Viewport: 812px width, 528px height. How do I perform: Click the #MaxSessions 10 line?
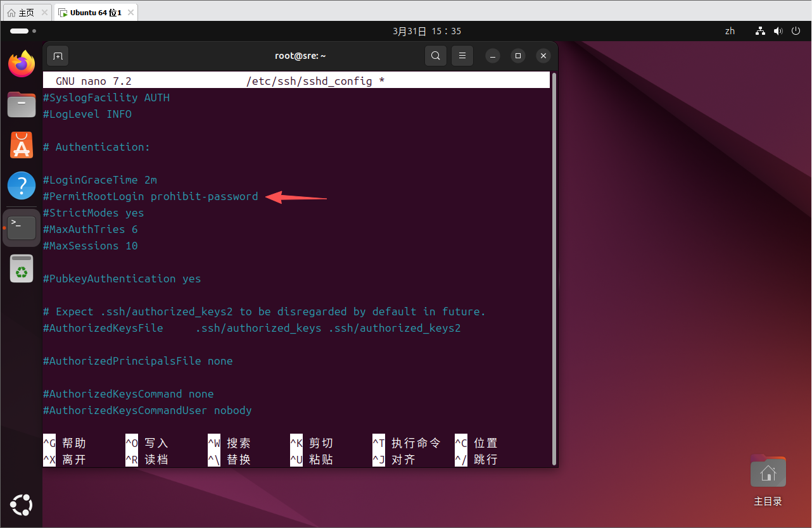point(91,246)
